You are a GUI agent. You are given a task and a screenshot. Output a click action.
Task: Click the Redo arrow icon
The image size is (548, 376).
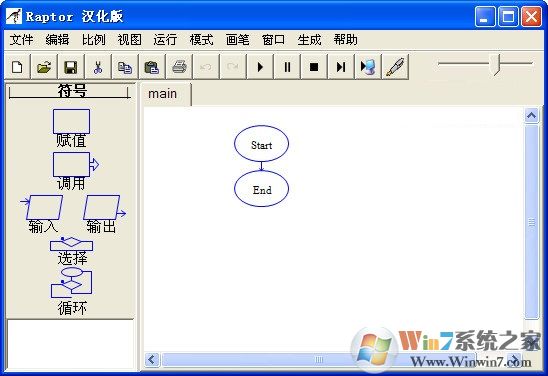click(233, 66)
